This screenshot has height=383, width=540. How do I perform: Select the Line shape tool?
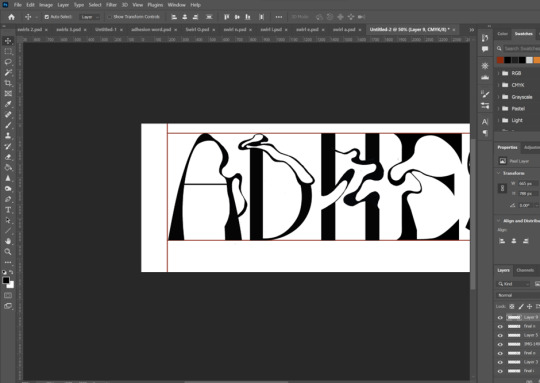click(x=8, y=231)
